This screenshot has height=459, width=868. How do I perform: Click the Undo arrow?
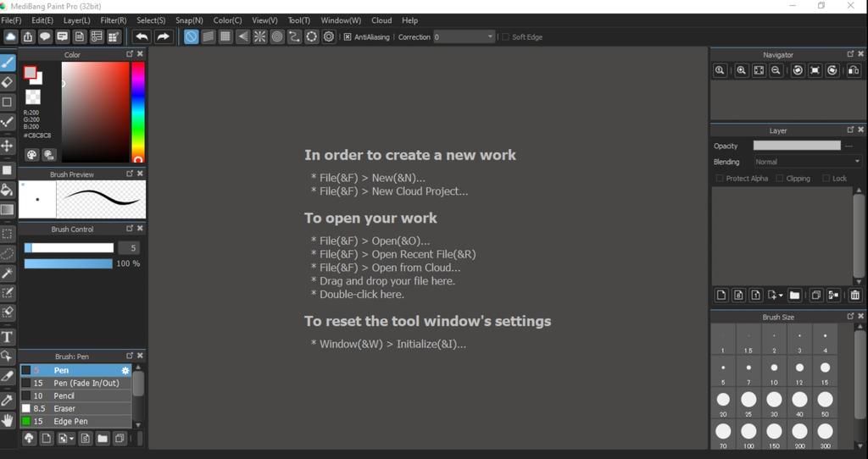pyautogui.click(x=142, y=37)
